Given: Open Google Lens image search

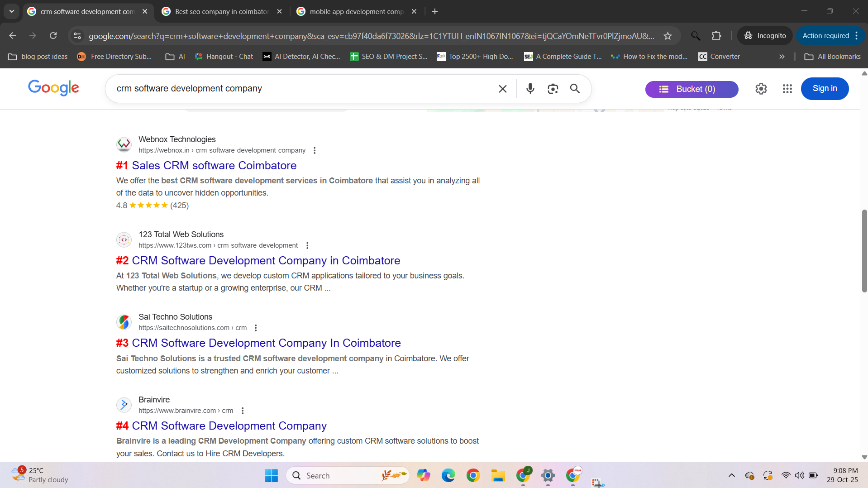Looking at the screenshot, I should pos(553,89).
